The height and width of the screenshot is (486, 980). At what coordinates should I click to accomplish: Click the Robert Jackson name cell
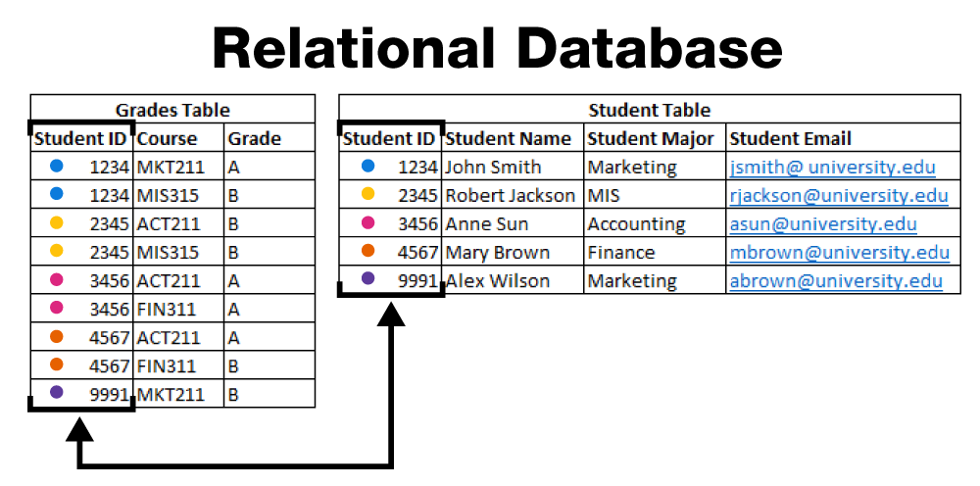coord(511,196)
